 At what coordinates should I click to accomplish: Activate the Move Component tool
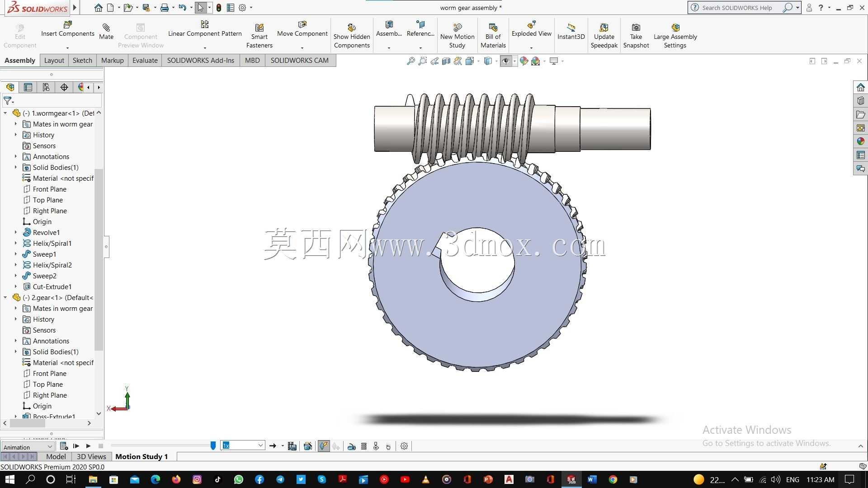302,29
